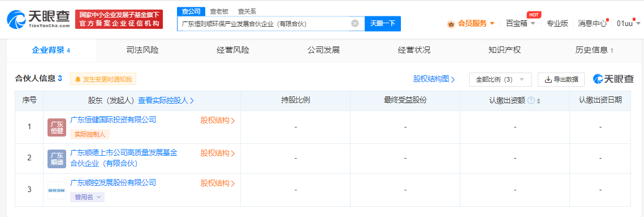Expand the 曾用名 dropdown tag
This screenshot has height=217, width=644.
point(87,197)
